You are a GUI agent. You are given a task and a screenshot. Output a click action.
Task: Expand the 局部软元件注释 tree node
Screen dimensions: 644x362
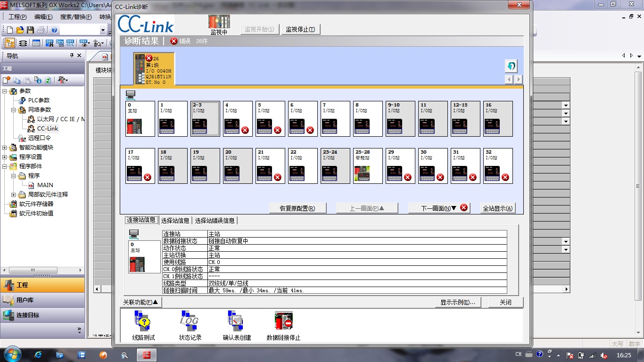tap(14, 195)
